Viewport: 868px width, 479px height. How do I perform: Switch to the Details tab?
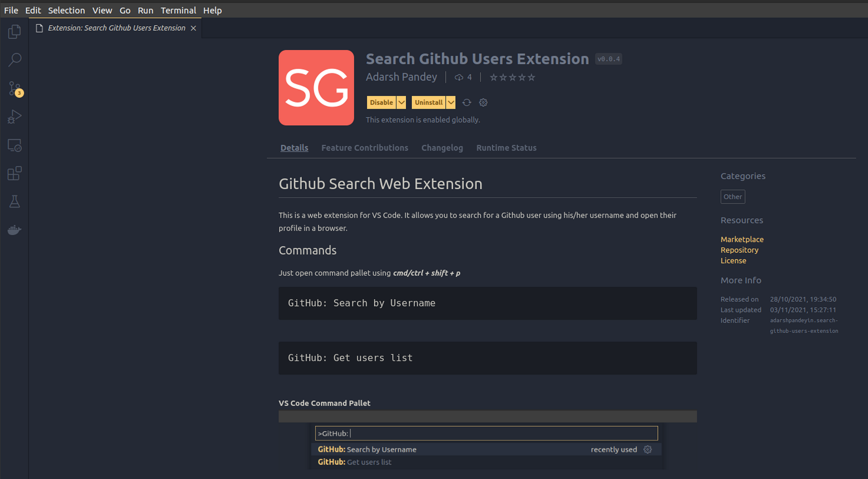(x=294, y=148)
